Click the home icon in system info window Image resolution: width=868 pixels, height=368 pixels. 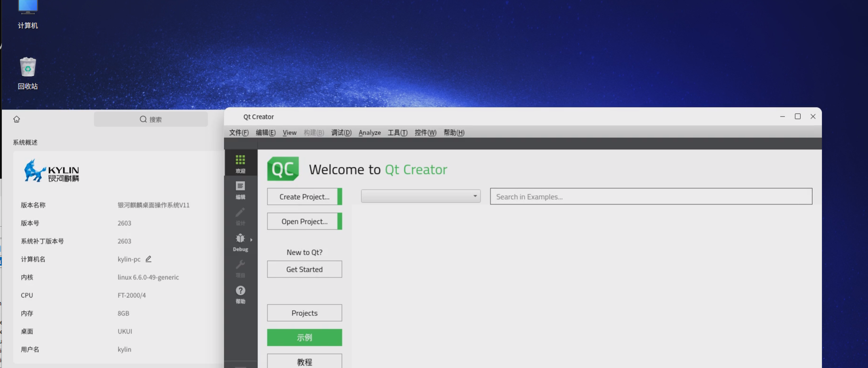coord(17,120)
